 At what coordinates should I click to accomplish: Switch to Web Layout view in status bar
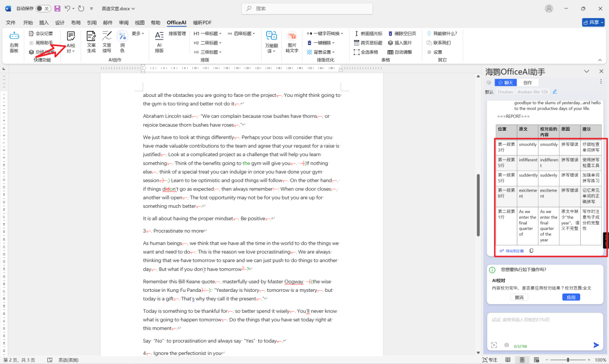536,359
